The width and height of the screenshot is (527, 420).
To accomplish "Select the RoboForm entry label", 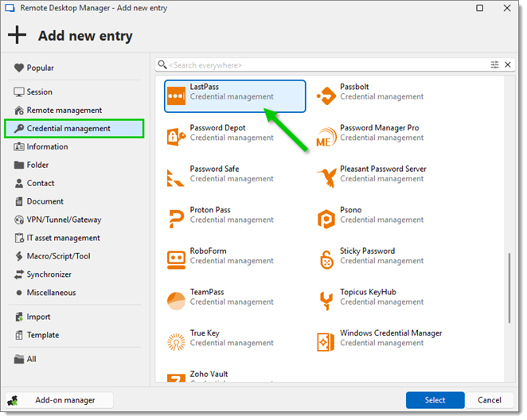I will coord(208,251).
